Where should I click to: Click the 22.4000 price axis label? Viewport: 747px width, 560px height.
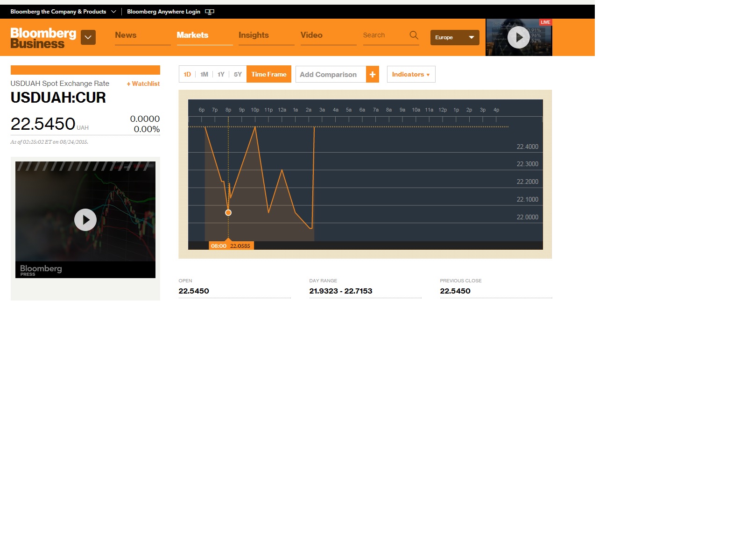(528, 147)
